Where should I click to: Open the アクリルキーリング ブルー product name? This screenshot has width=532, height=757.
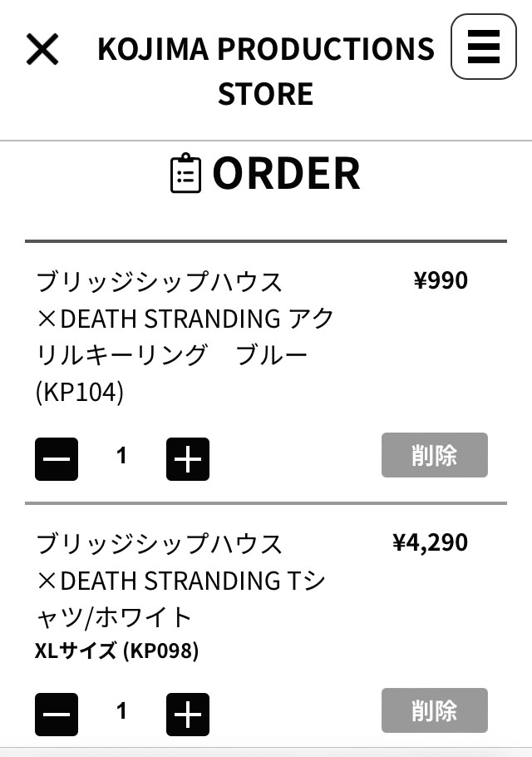185,336
